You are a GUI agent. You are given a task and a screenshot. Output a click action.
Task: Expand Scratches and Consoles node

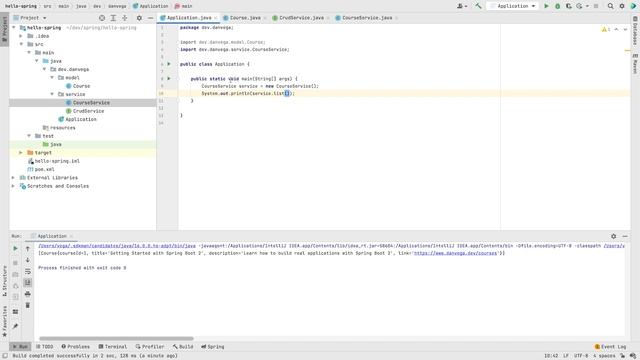tap(13, 186)
